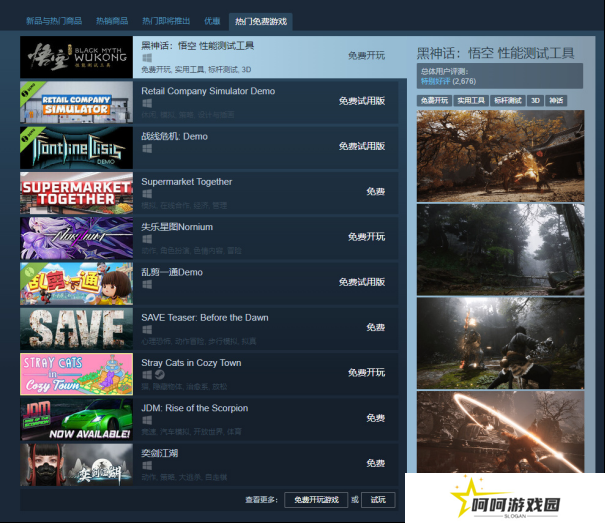Open the dark forest combat screenshot
Viewport: 605px width, 523px height.
[500, 343]
